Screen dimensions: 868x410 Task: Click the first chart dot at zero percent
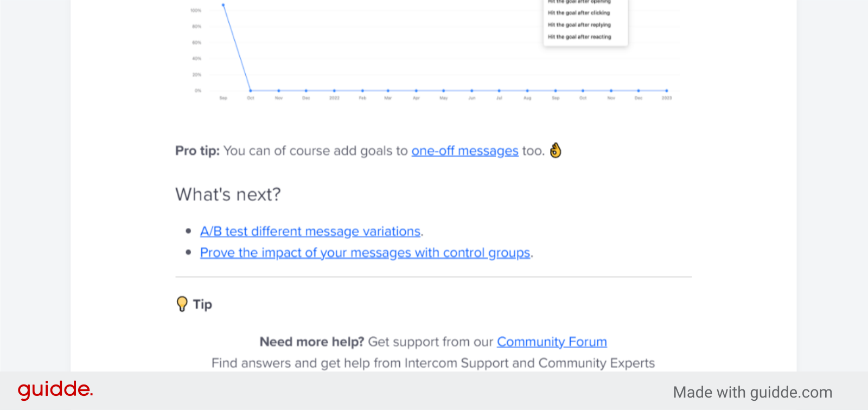[250, 90]
